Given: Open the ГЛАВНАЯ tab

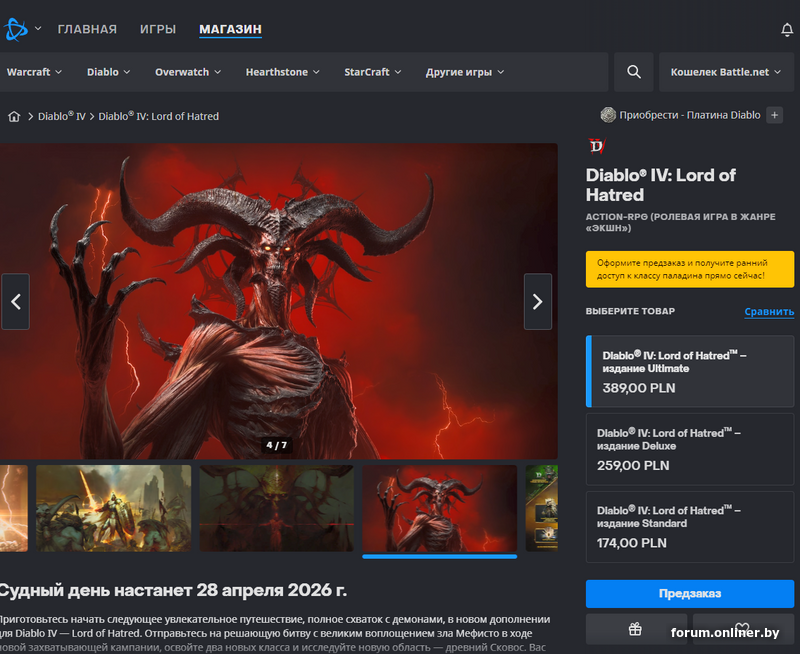Looking at the screenshot, I should pos(87,29).
